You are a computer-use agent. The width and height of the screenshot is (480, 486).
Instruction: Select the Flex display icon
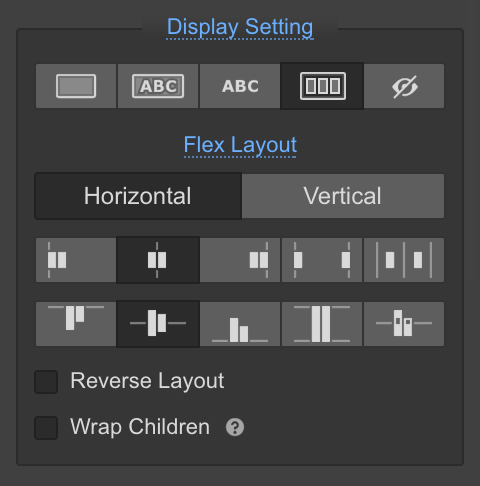tap(322, 86)
